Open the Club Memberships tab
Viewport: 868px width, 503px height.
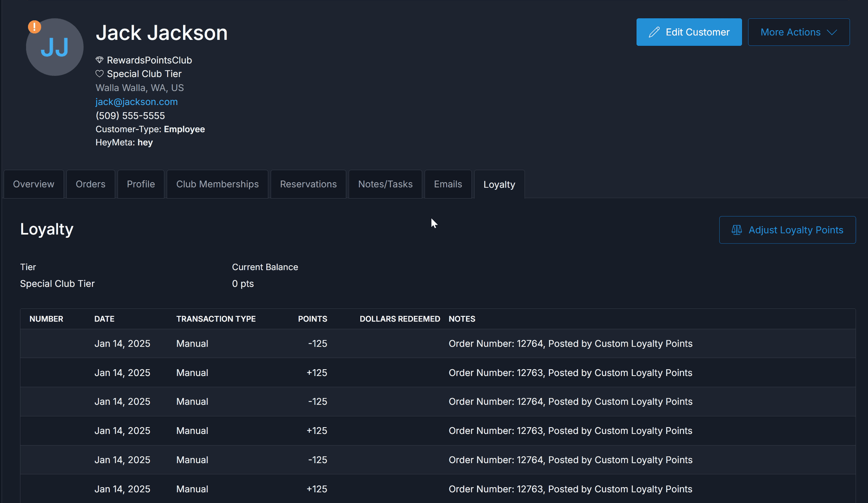click(x=217, y=184)
